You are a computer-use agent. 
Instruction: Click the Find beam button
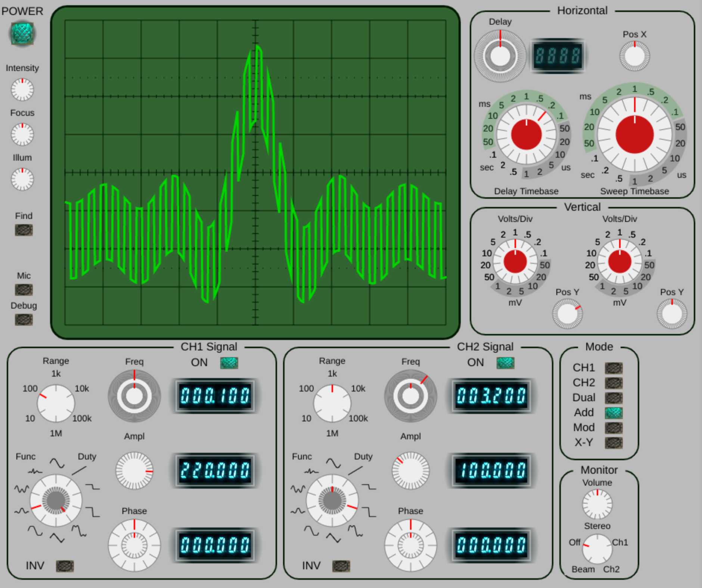[x=24, y=230]
